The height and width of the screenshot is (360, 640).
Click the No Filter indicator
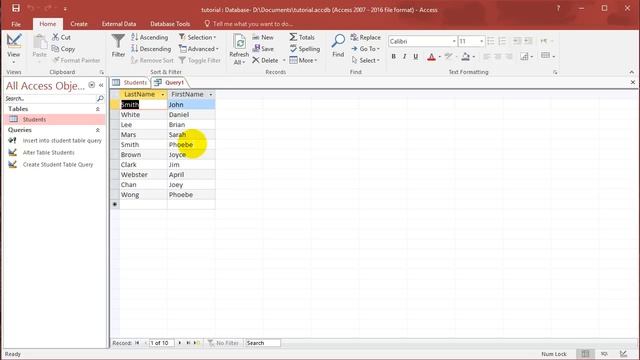pyautogui.click(x=223, y=343)
